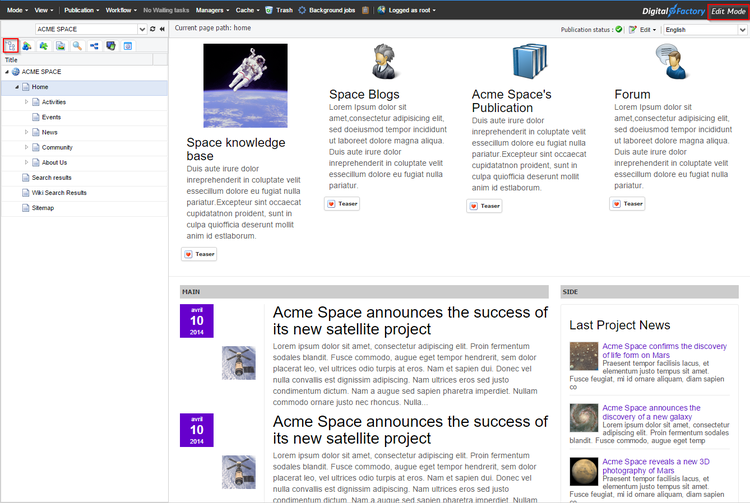Image resolution: width=750 pixels, height=503 pixels.
Task: Click the last side-panel icon with a blue window
Action: point(128,46)
